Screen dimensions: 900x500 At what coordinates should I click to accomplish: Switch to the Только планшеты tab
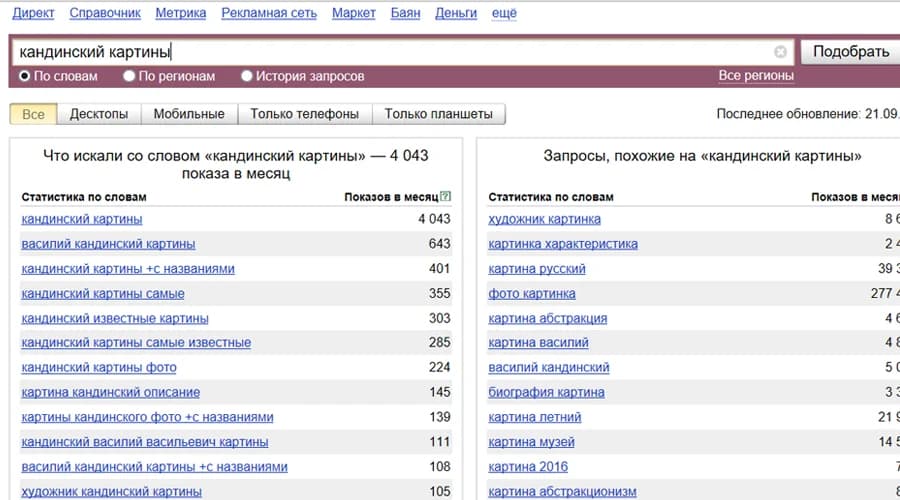(439, 114)
